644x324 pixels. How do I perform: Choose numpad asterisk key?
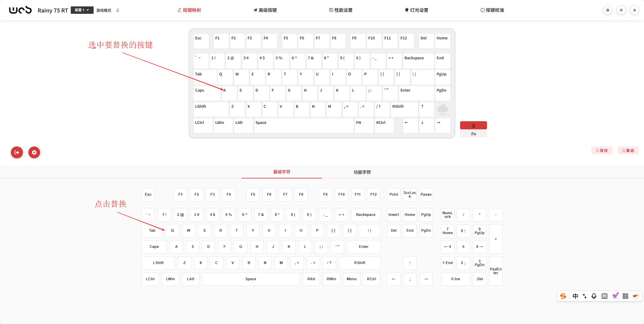coord(480,215)
